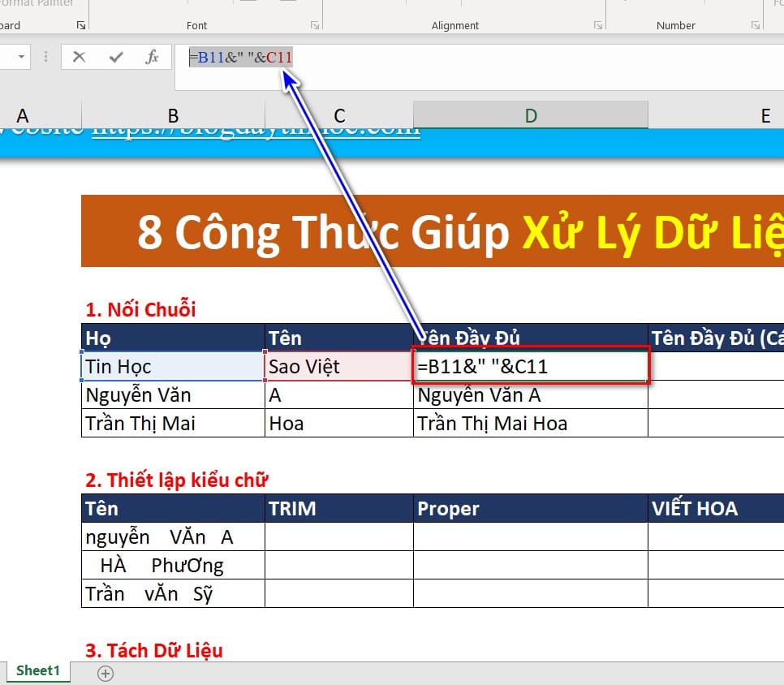This screenshot has width=784, height=685.
Task: Click the 'VIẾT HOA' column header
Action: click(716, 509)
